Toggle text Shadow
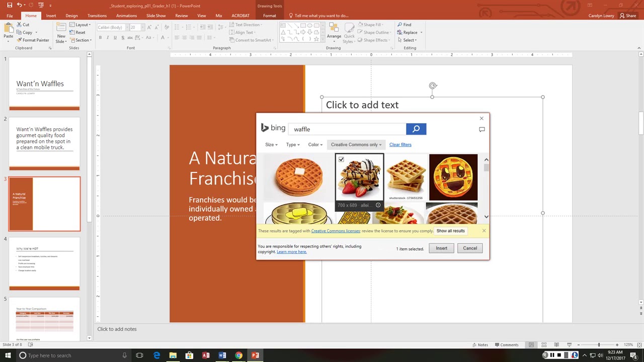The height and width of the screenshot is (362, 644). click(123, 38)
